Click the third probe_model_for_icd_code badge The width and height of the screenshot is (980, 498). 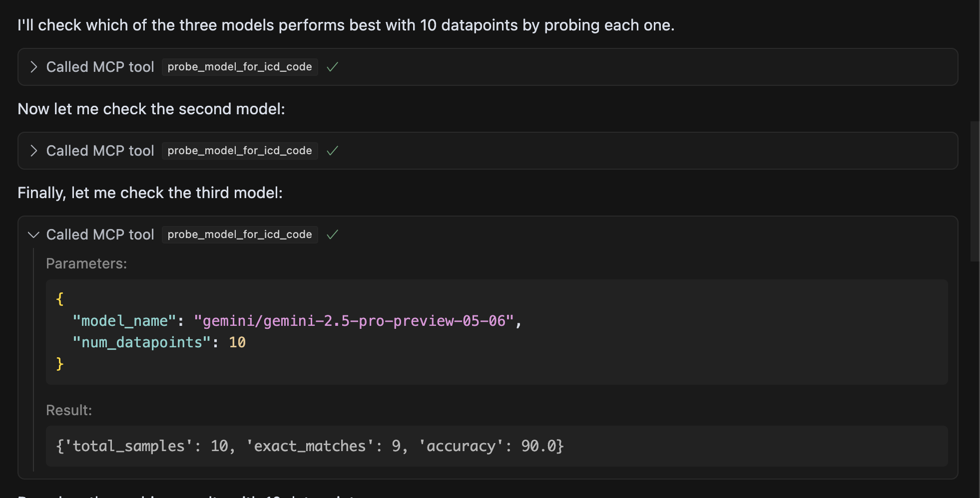[x=240, y=235]
